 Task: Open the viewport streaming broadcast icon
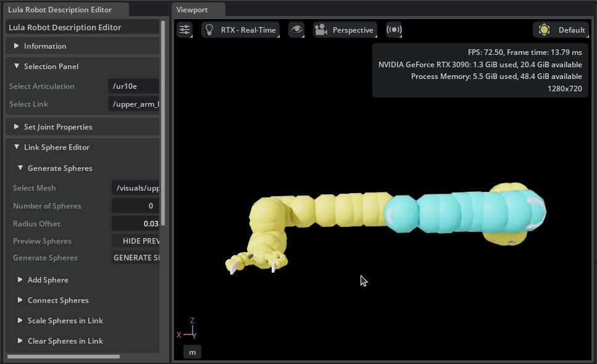tap(393, 30)
